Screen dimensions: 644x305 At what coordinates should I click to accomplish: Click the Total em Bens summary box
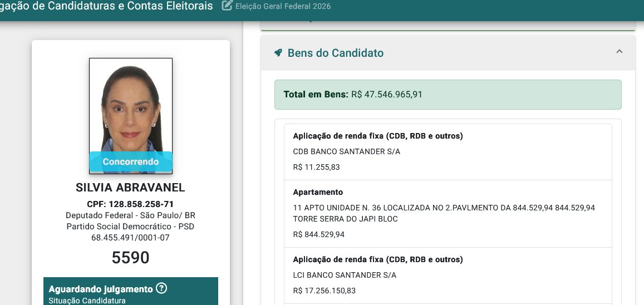pos(448,95)
